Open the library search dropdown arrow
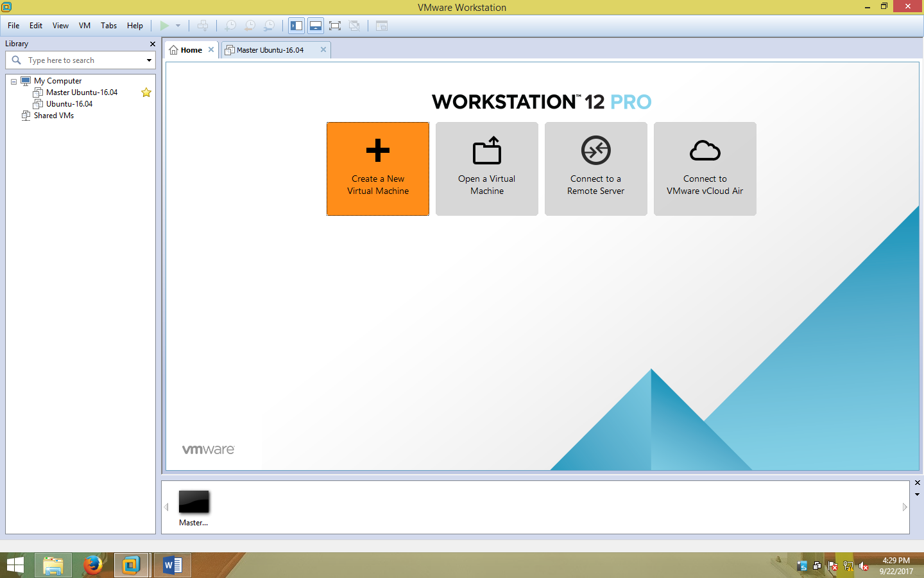The image size is (924, 578). (x=149, y=60)
